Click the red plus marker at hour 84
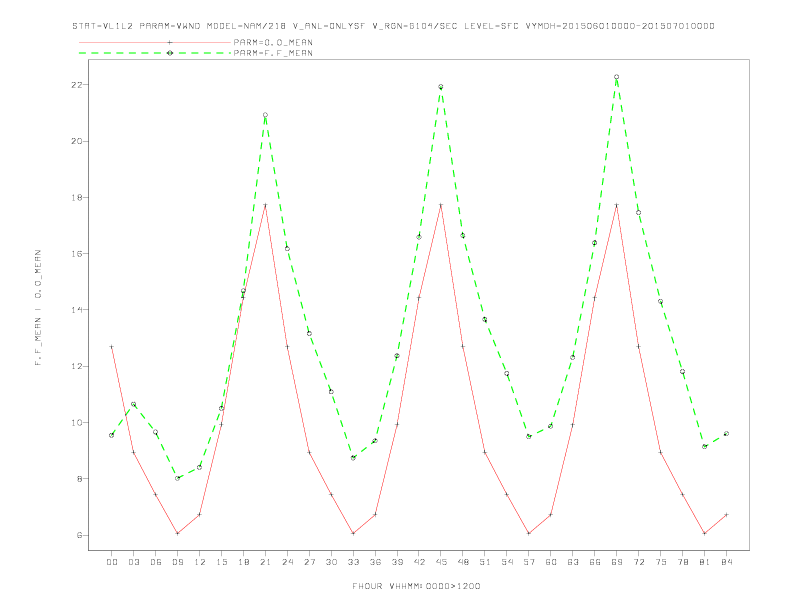Viewport: 792px width, 612px height. (727, 515)
